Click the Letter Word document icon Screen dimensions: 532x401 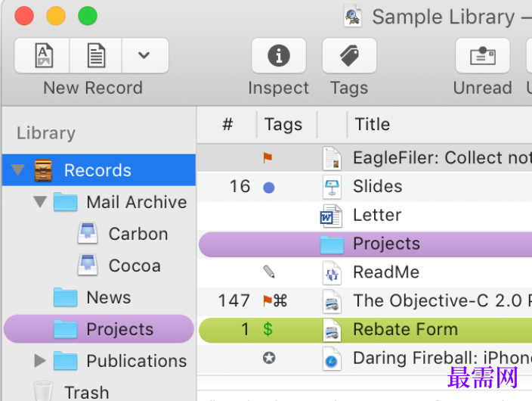point(331,216)
